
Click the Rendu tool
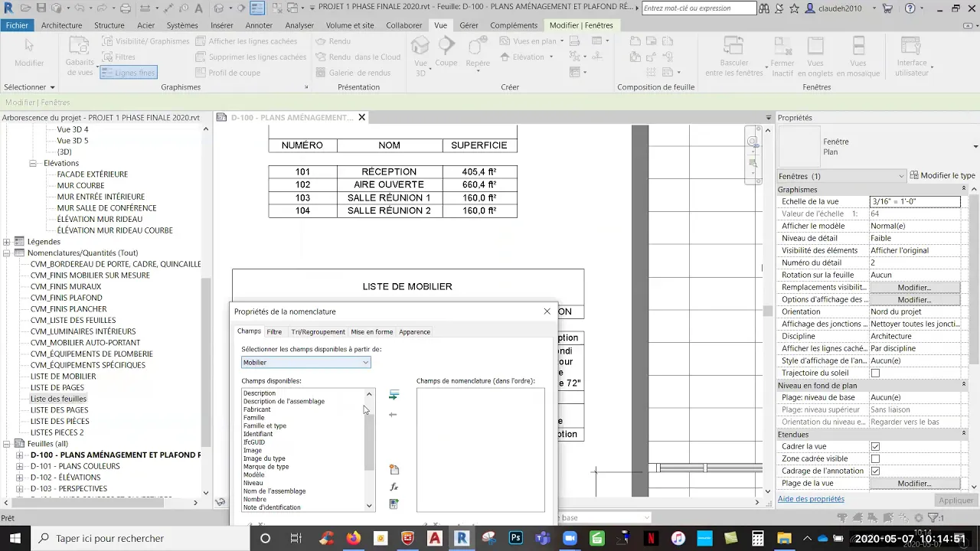(334, 41)
